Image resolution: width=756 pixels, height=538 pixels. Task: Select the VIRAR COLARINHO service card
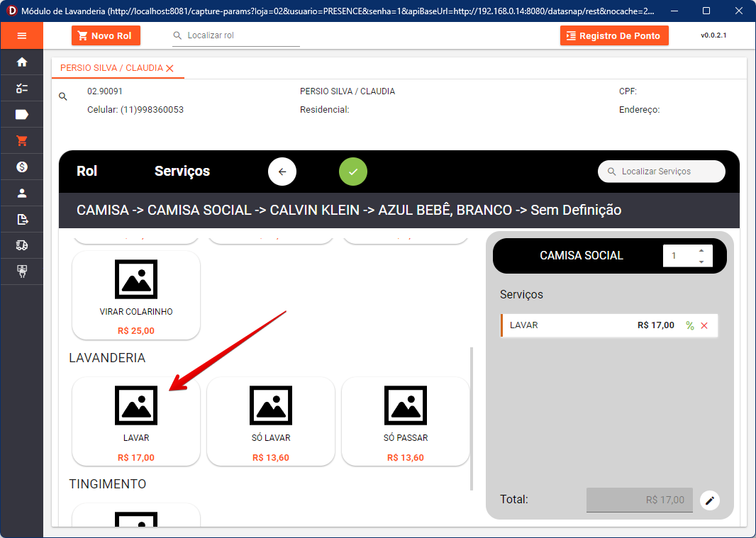tap(136, 295)
